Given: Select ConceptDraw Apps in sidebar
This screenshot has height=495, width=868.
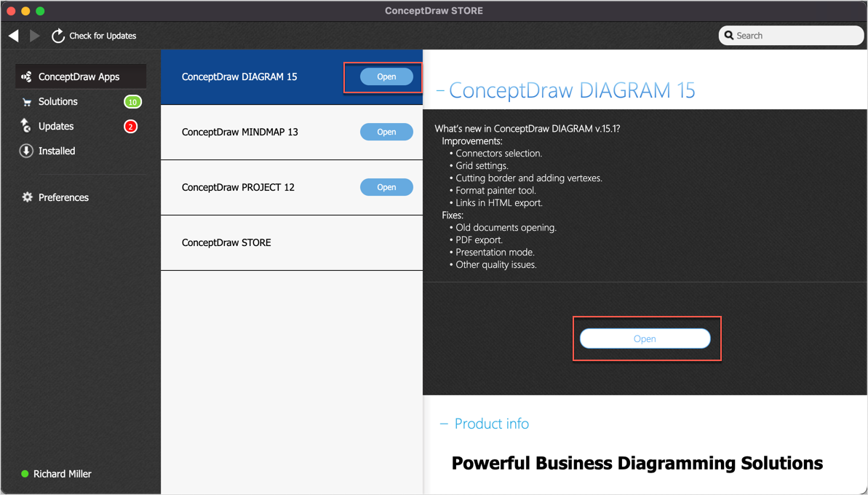Looking at the screenshot, I should (81, 76).
